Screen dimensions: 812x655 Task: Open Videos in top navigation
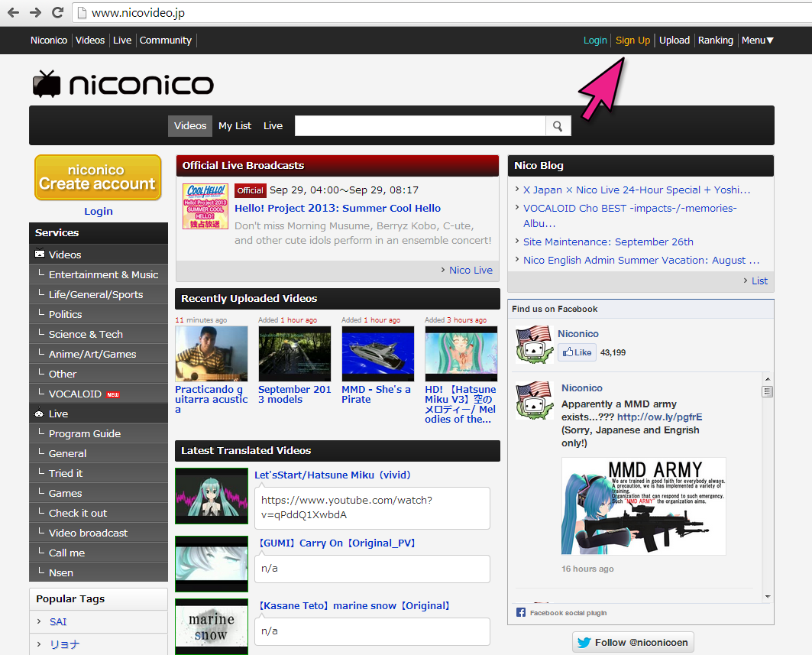(90, 41)
